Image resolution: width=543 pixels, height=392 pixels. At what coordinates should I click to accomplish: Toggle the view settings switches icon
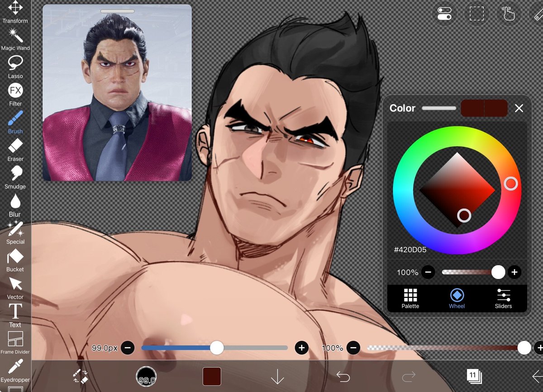coord(444,13)
